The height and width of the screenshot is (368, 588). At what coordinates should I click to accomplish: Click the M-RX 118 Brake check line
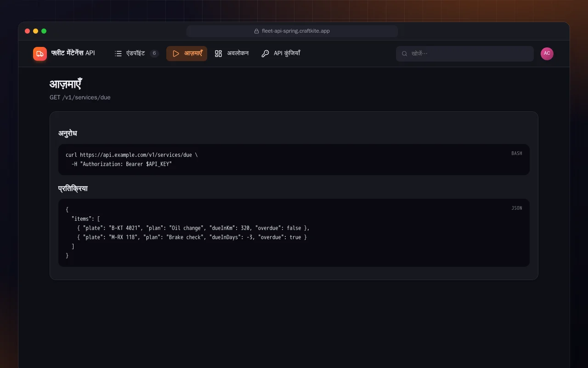tap(192, 237)
